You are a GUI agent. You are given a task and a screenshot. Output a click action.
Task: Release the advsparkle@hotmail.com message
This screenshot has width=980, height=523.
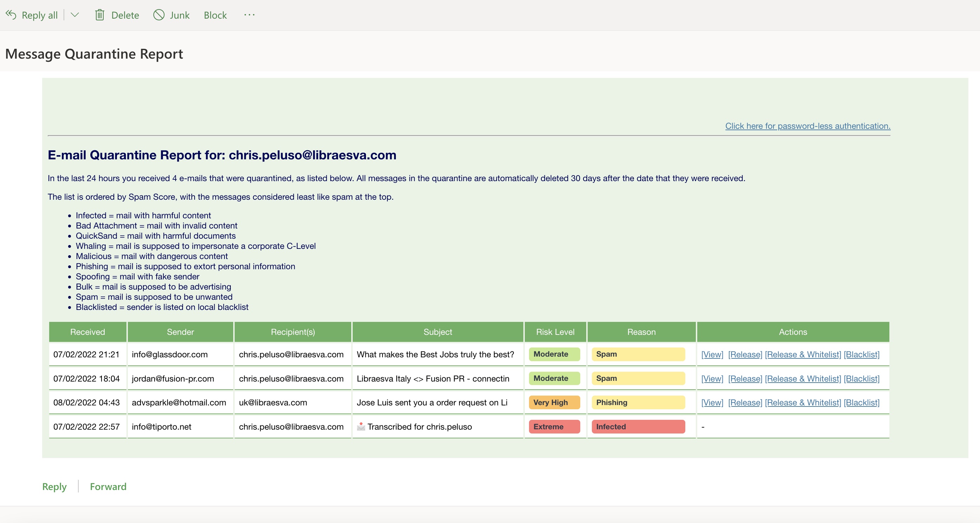745,403
